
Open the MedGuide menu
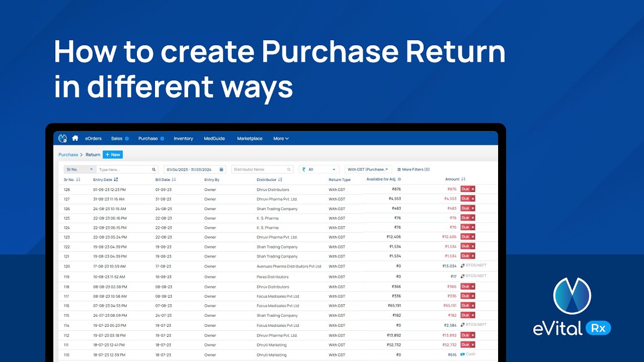(x=214, y=138)
